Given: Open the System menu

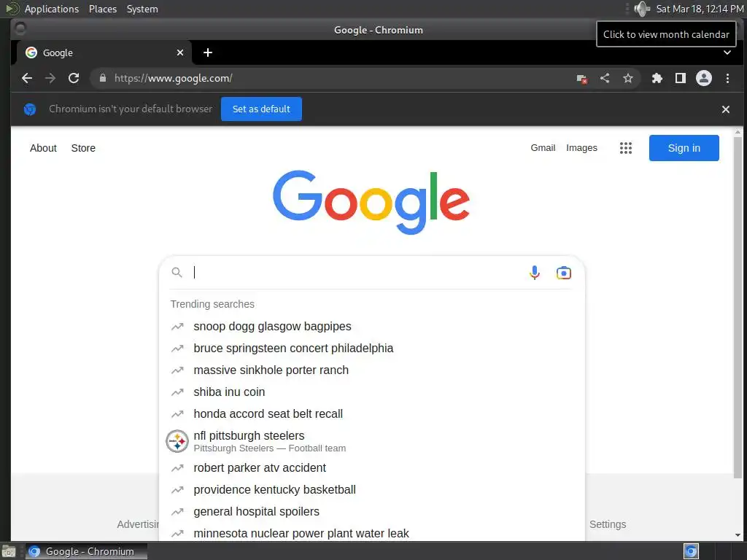Looking at the screenshot, I should pos(142,9).
